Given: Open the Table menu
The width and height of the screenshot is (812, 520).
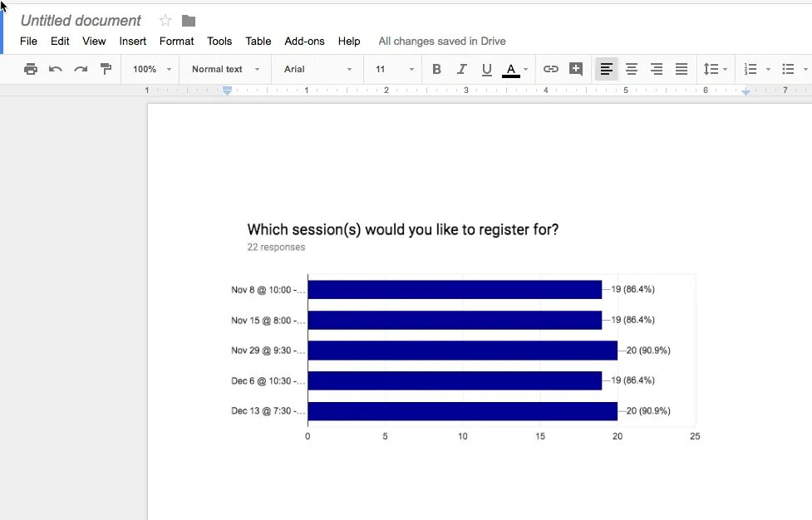Looking at the screenshot, I should [258, 41].
